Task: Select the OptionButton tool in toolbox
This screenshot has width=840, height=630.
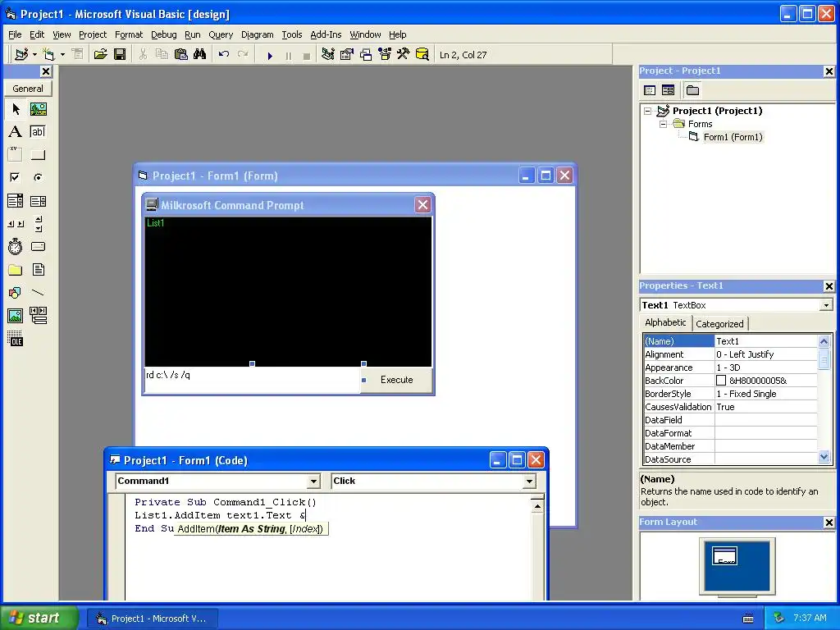Action: tap(38, 177)
